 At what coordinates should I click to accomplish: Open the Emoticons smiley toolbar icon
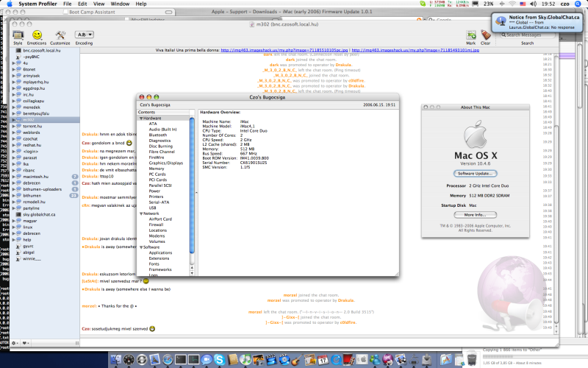coord(37,35)
